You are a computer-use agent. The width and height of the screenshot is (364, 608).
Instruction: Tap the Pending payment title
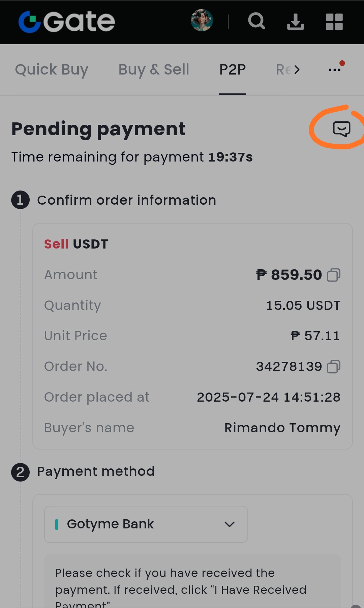98,129
